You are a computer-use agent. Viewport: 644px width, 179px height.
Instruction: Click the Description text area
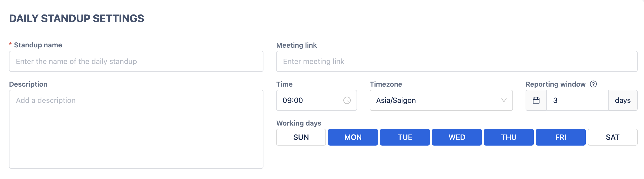[x=136, y=129]
